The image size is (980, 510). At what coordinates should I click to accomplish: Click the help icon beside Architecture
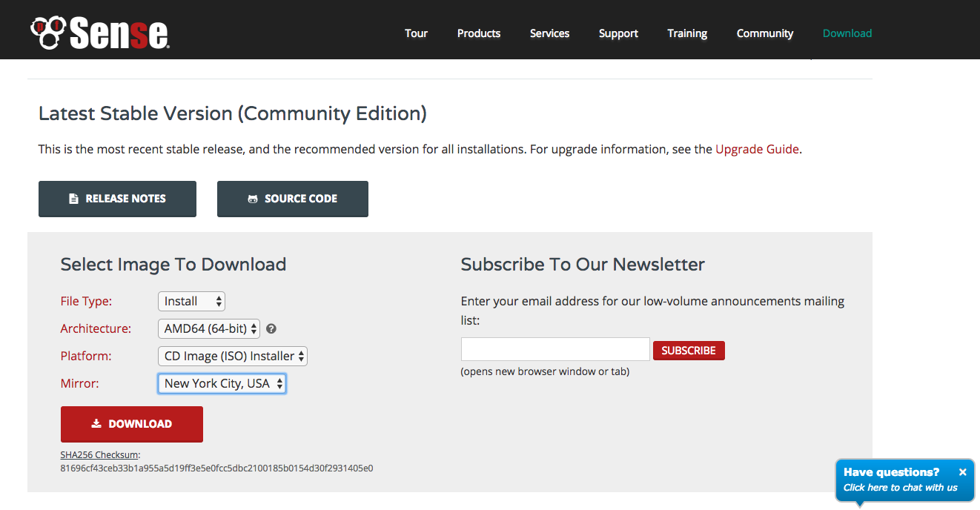271,328
